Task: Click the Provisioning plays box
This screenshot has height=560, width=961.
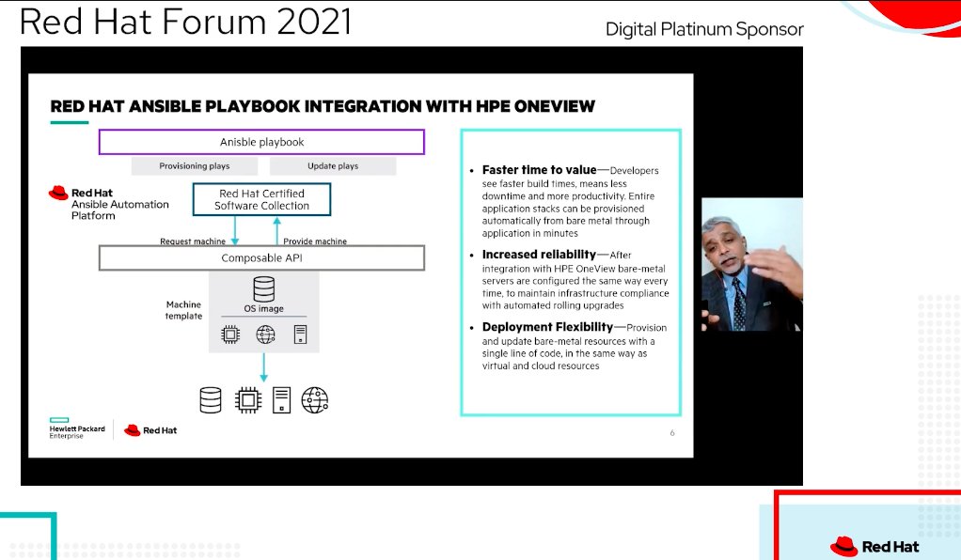Action: click(195, 166)
